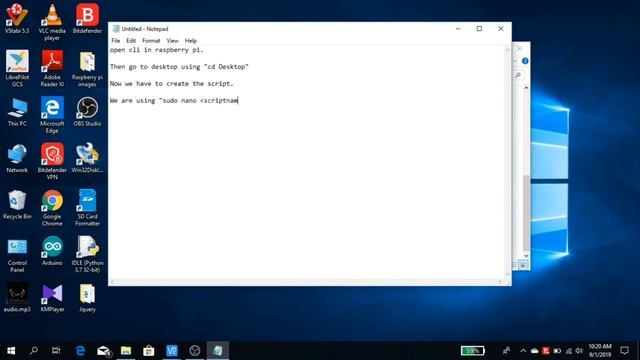
Task: Select the This PC desktop icon
Action: (17, 112)
